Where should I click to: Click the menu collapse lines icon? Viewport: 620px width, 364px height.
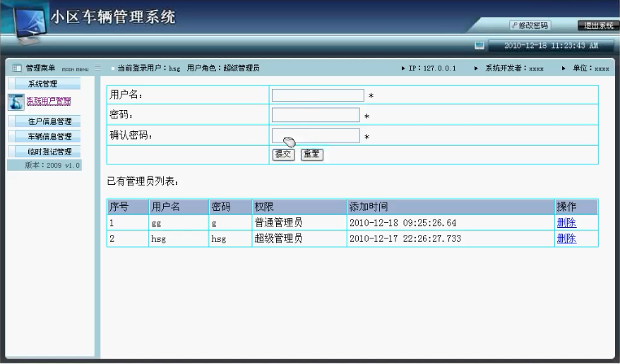(97, 68)
